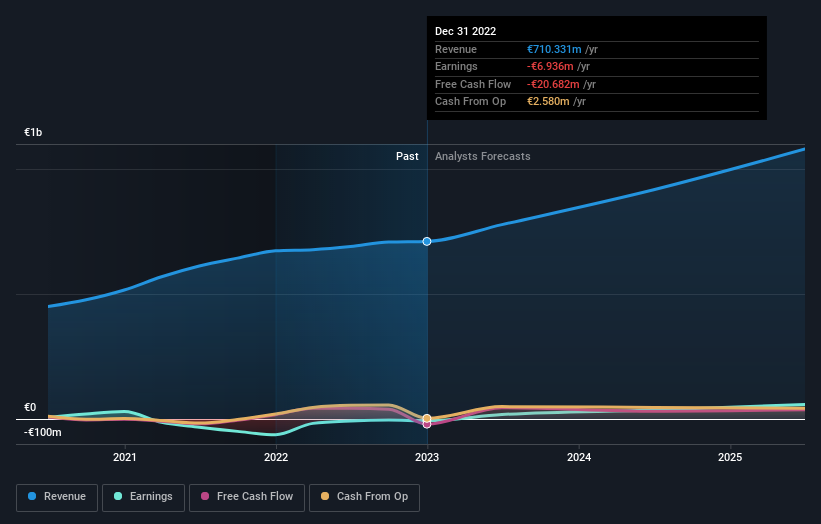This screenshot has height=524, width=821.
Task: Toggle the Free Cash Flow legend series
Action: coord(247,497)
